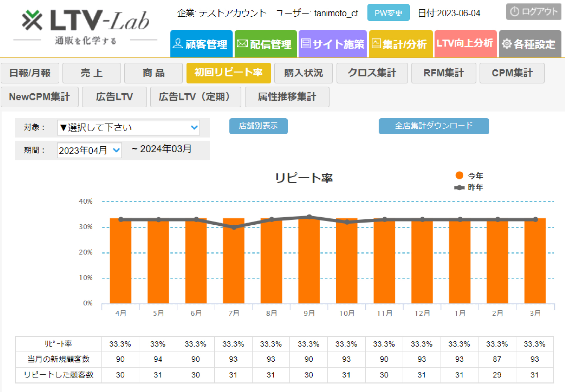Image resolution: width=565 pixels, height=392 pixels.
Task: Expand the ▼選択して下さい combo box
Action: tap(128, 127)
